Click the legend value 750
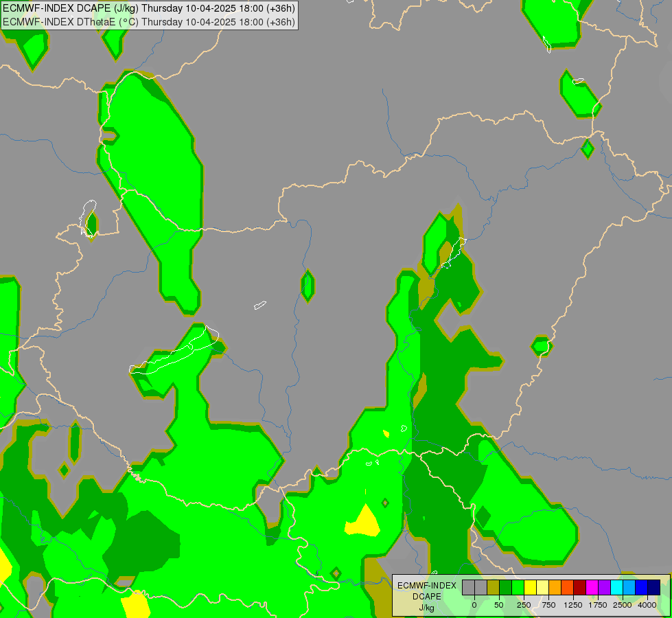Screen dimensions: 672x618 click(548, 605)
